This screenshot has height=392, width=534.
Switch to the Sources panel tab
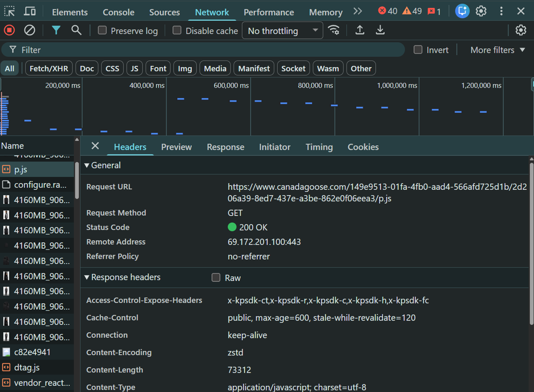165,12
